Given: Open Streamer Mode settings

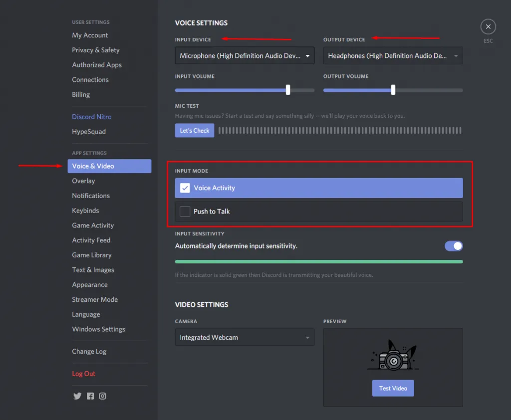Looking at the screenshot, I should point(95,299).
